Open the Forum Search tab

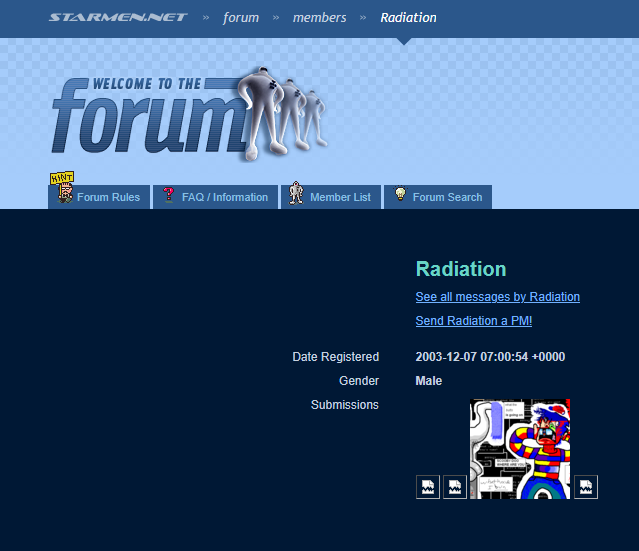[x=447, y=197]
